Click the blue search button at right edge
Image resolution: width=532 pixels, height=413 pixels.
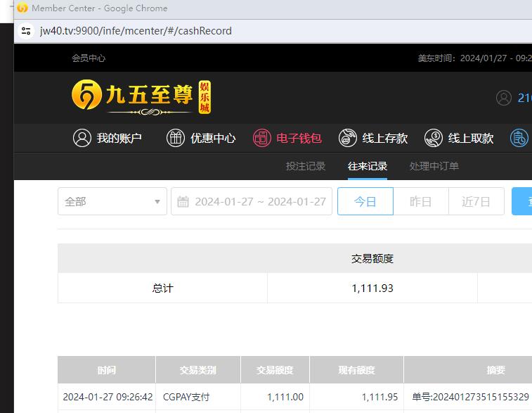pyautogui.click(x=522, y=201)
